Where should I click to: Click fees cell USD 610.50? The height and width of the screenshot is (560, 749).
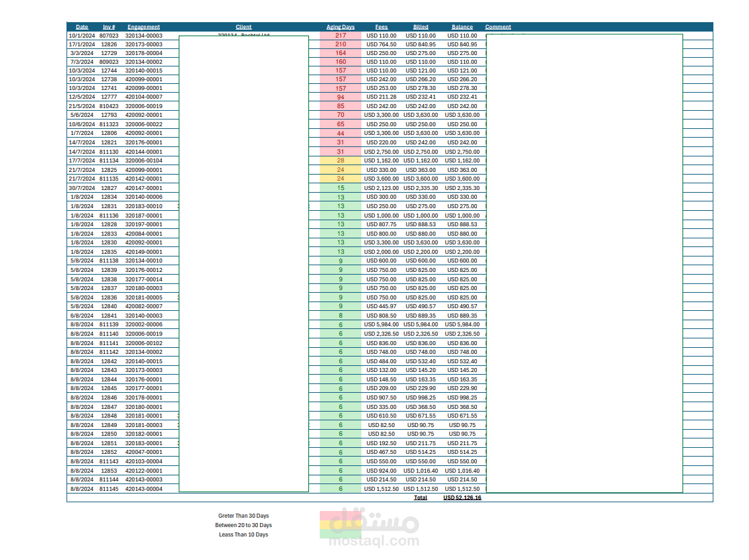tap(381, 416)
